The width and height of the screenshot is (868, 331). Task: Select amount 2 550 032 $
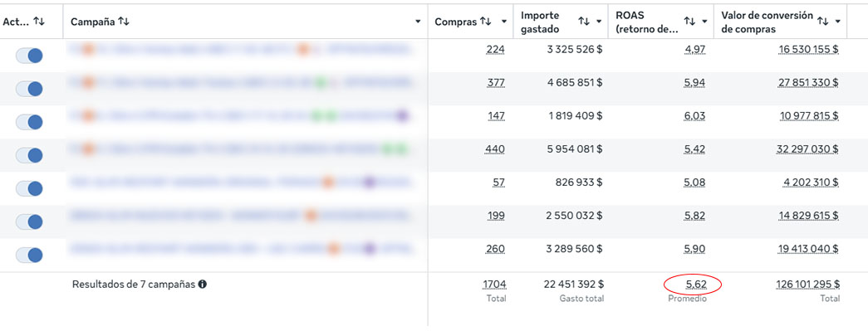point(575,216)
